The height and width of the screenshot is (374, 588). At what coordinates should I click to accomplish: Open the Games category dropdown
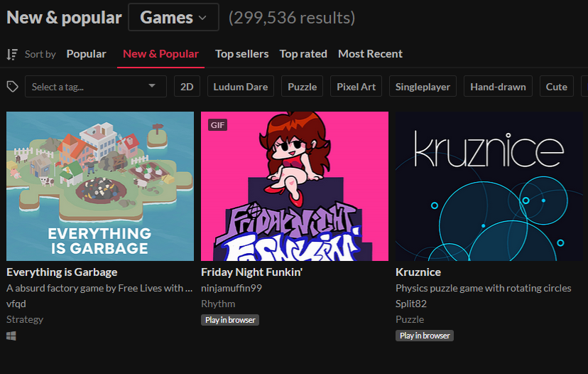[173, 17]
